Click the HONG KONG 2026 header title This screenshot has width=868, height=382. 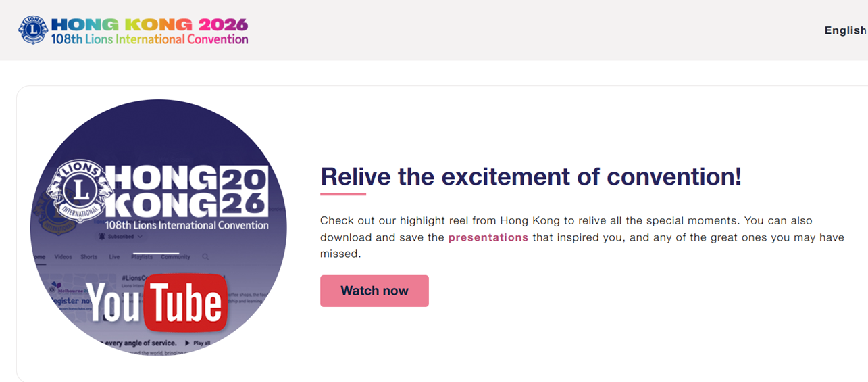pos(149,25)
